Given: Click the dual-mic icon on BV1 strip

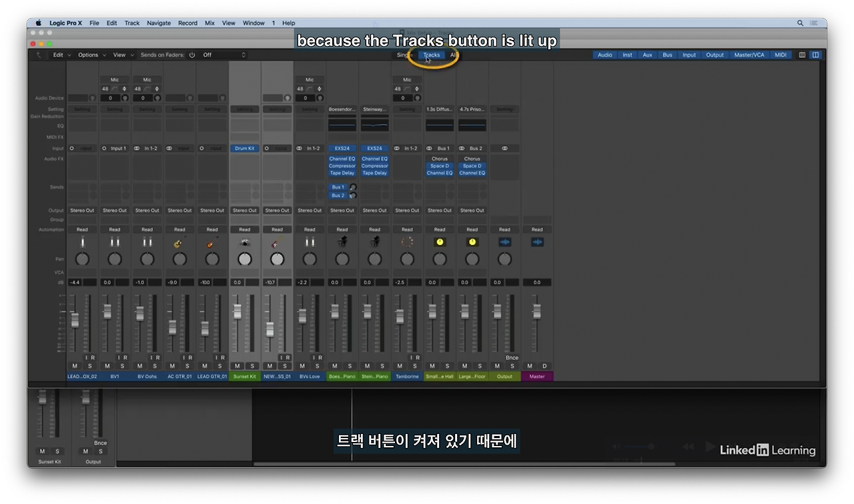Looking at the screenshot, I should [115, 243].
